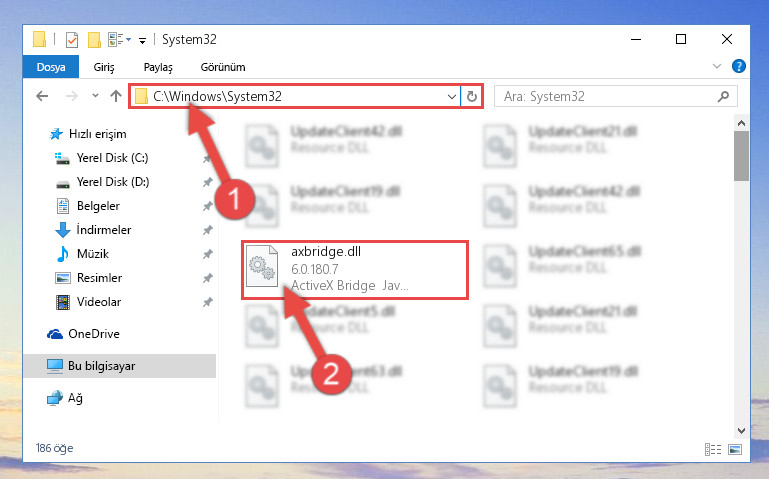Open the Dosya tab
Image resolution: width=769 pixels, height=479 pixels.
(51, 67)
